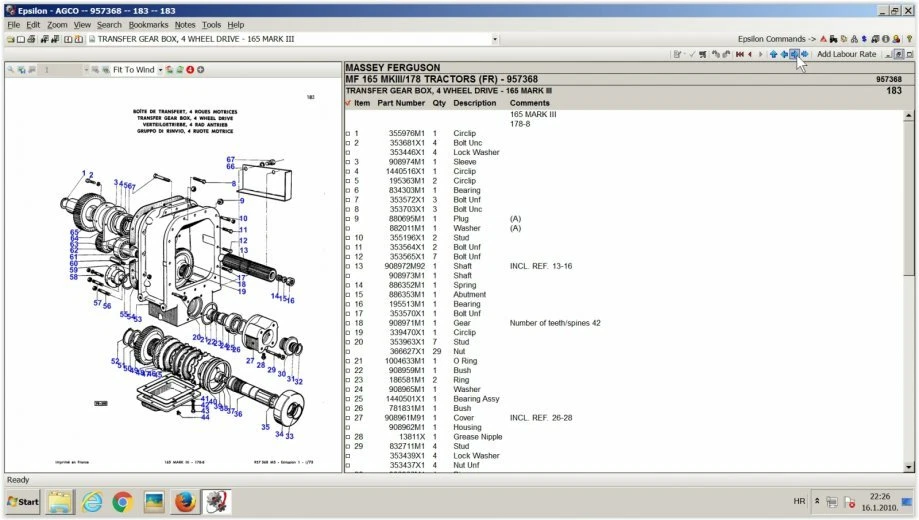The height and width of the screenshot is (520, 919).
Task: Open the Fit To Wind zoom dropdown
Action: click(x=160, y=70)
